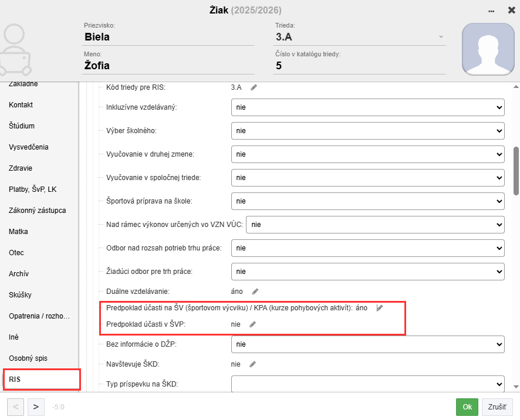Open the Športová príprava na škole dropdown
This screenshot has width=520, height=420.
(367, 201)
